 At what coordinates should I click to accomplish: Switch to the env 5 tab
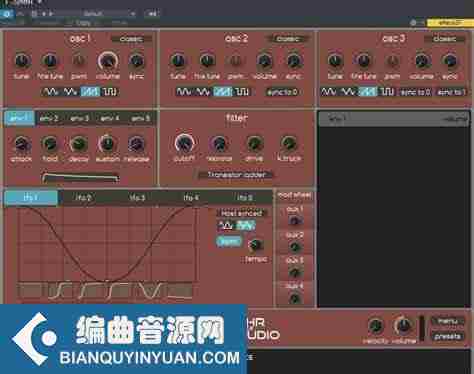(x=140, y=118)
